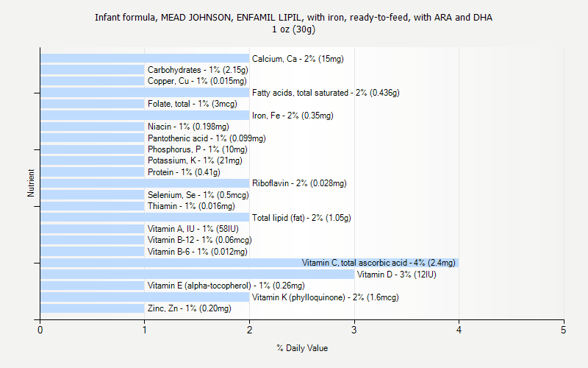Select the Thiamin bar in the chart
Screen dimensions: 588x368
(x=93, y=206)
